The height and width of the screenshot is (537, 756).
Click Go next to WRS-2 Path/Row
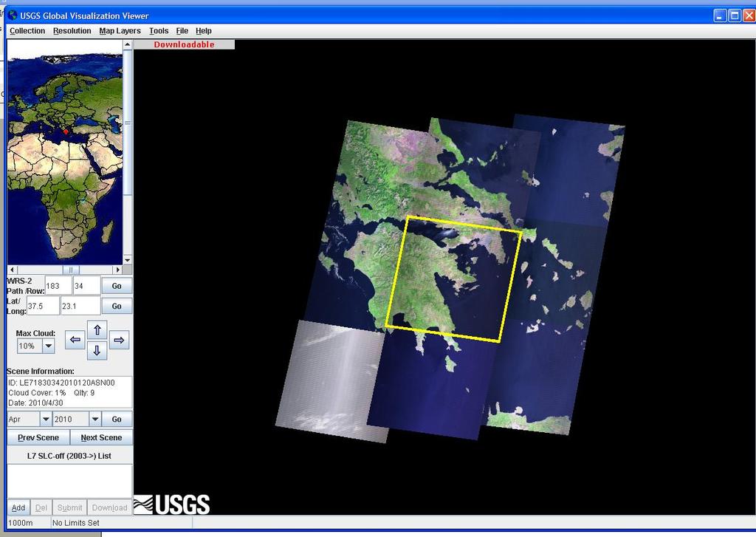[117, 286]
